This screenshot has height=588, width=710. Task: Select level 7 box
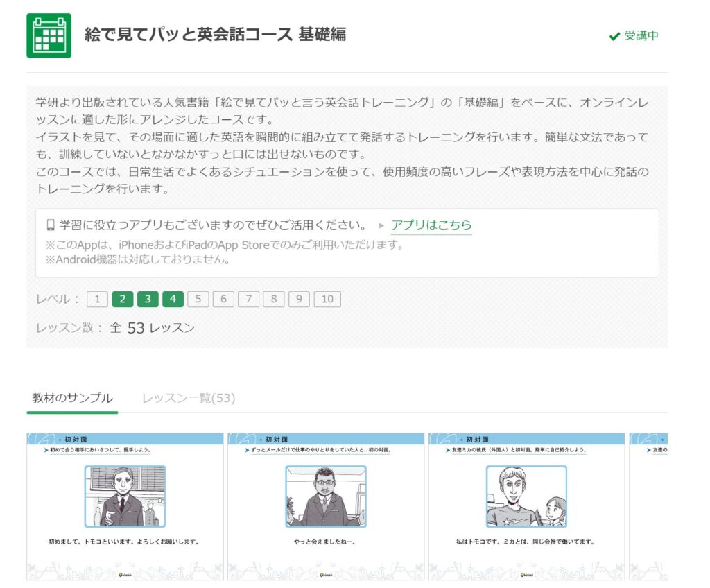click(x=248, y=300)
